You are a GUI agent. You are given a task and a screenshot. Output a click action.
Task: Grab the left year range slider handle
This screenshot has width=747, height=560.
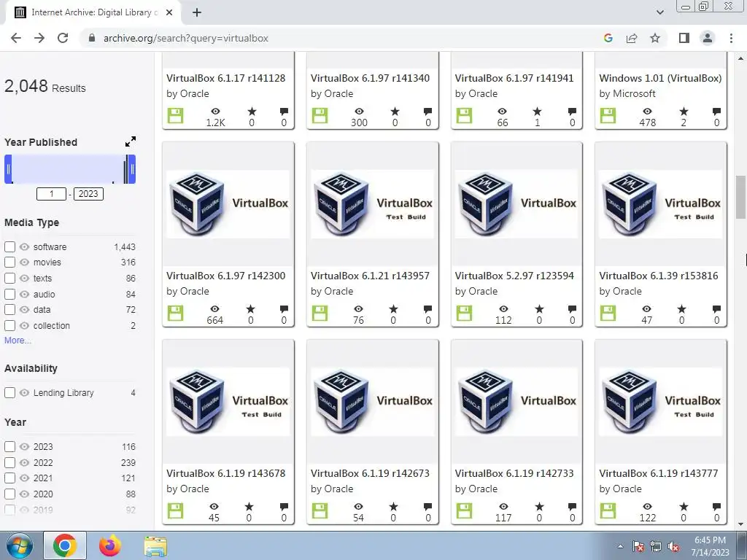(x=8, y=169)
